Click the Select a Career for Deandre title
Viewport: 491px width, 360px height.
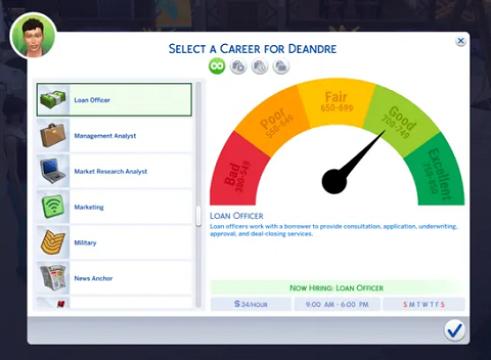(x=252, y=49)
